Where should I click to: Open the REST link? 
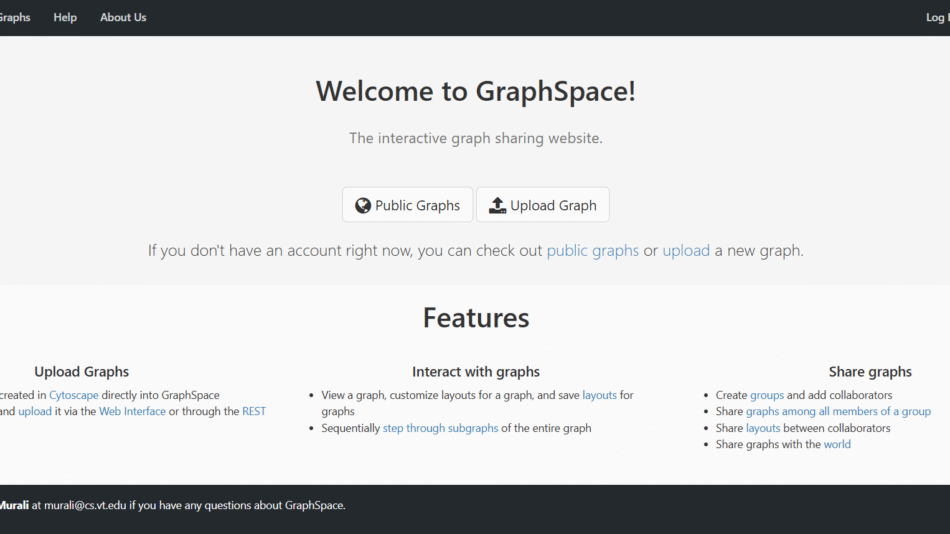[x=254, y=412]
